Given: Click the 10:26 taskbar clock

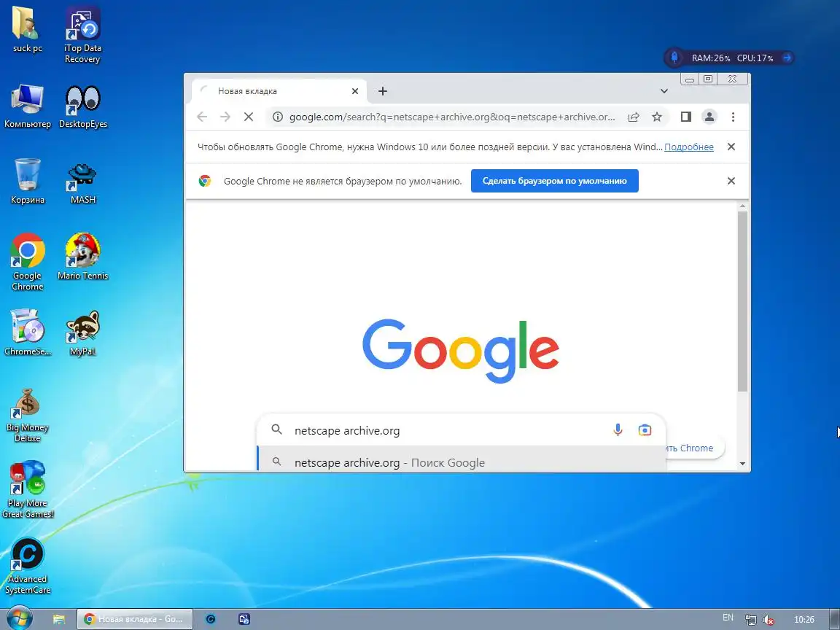Looking at the screenshot, I should click(804, 619).
